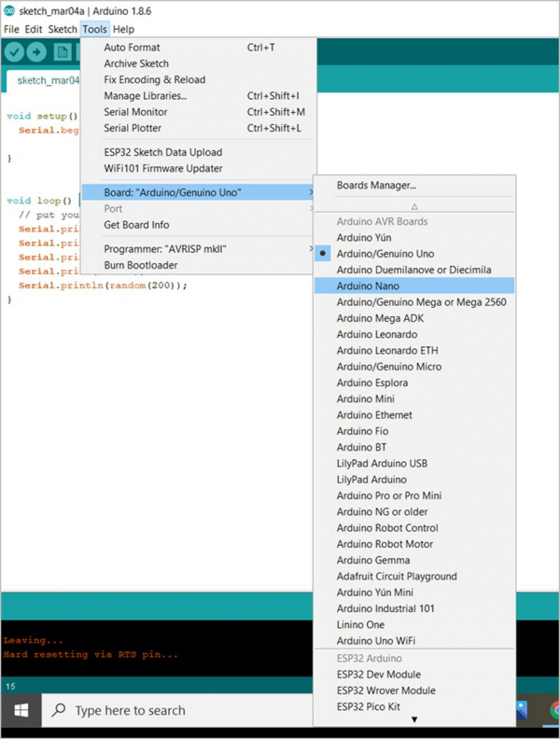560x739 pixels.
Task: Click the New sketch toolbar icon
Action: [63, 52]
